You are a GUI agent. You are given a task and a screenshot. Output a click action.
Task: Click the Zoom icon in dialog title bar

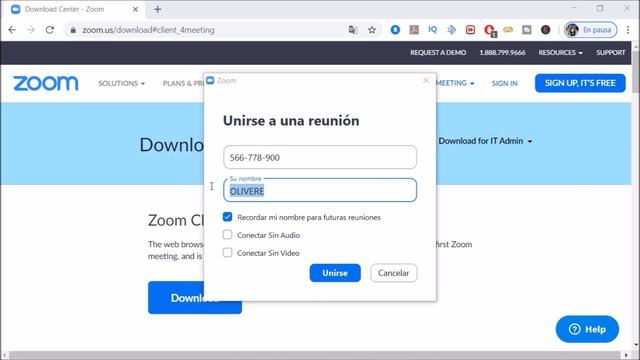tap(210, 80)
